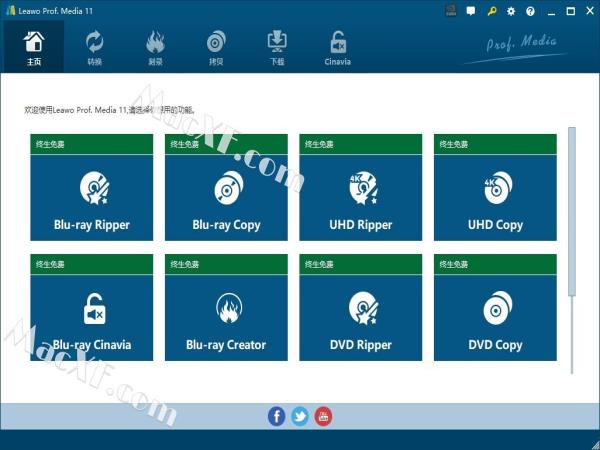The height and width of the screenshot is (450, 600).
Task: Start Blu-ray Creator module
Action: (x=226, y=317)
